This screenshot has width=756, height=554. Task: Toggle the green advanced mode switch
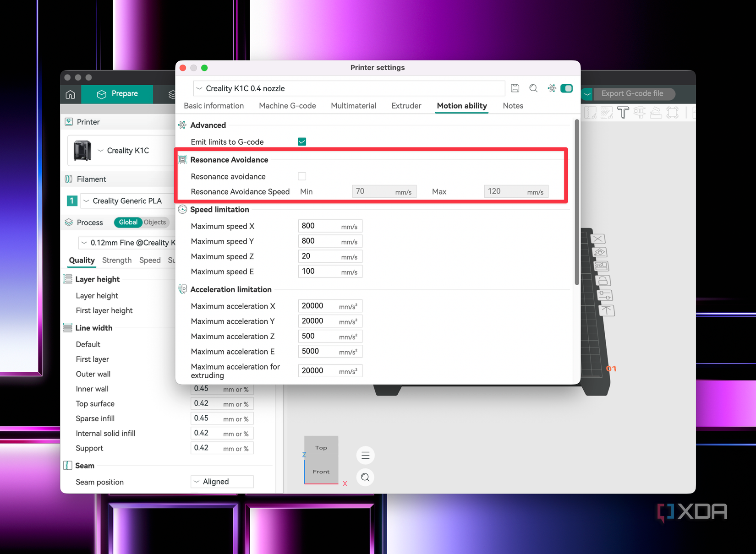tap(567, 88)
